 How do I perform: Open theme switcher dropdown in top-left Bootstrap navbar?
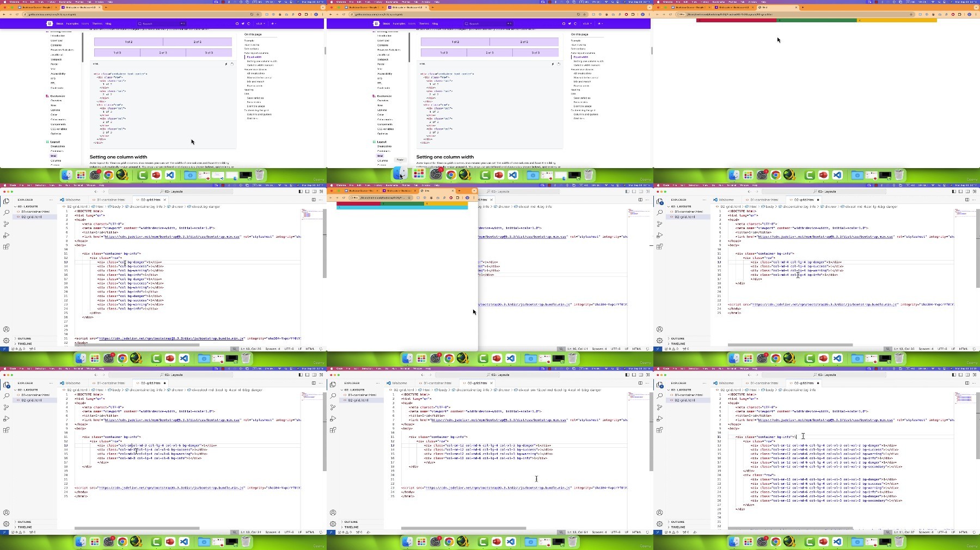[x=273, y=23]
